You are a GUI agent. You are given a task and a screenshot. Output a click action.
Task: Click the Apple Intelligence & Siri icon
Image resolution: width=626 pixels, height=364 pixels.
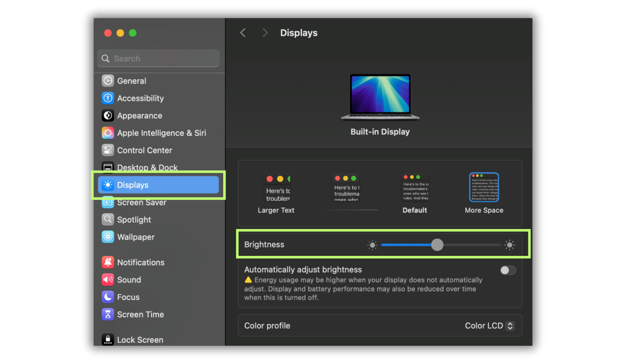coord(107,133)
